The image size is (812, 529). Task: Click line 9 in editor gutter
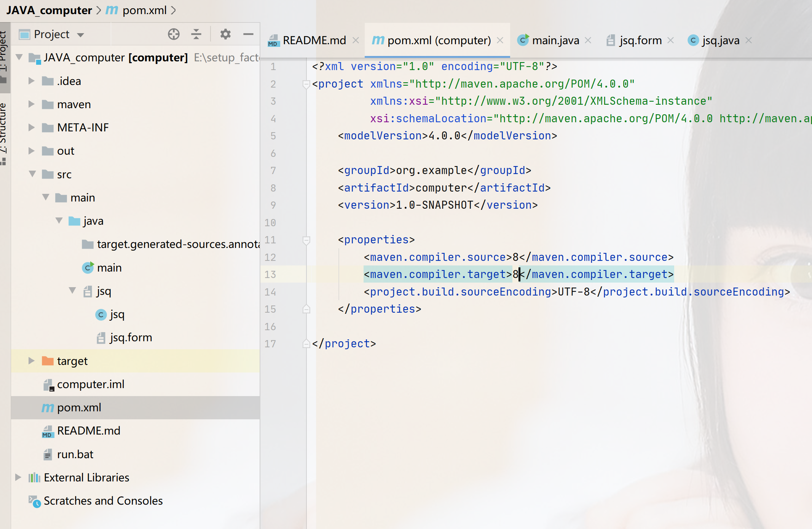[x=273, y=205]
